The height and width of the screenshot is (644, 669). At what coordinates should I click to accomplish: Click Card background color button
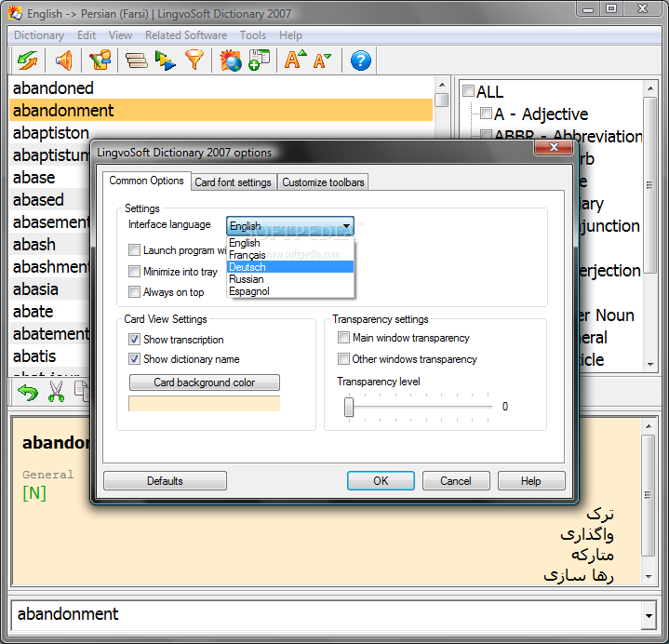205,382
